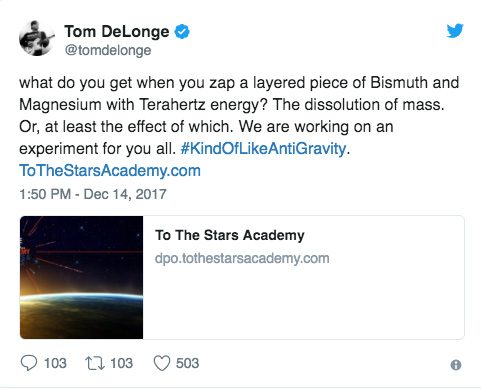
Task: Open the link card space thumbnail image
Action: tap(81, 277)
